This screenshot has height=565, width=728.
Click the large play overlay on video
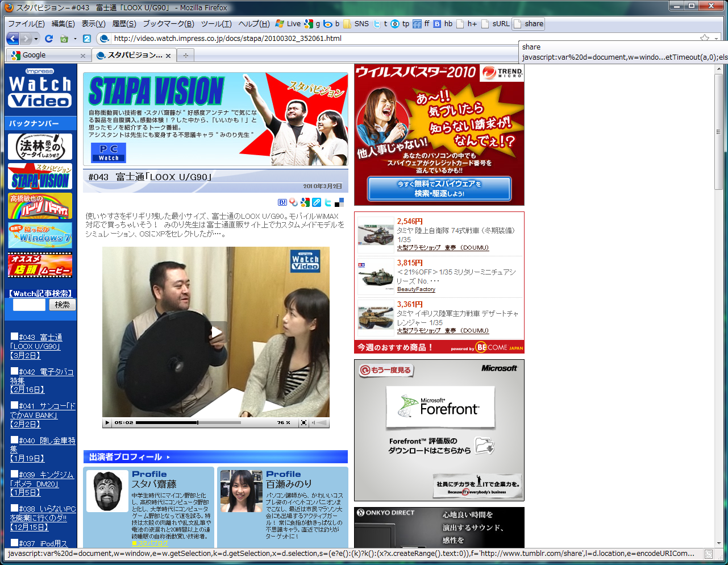[x=216, y=332]
